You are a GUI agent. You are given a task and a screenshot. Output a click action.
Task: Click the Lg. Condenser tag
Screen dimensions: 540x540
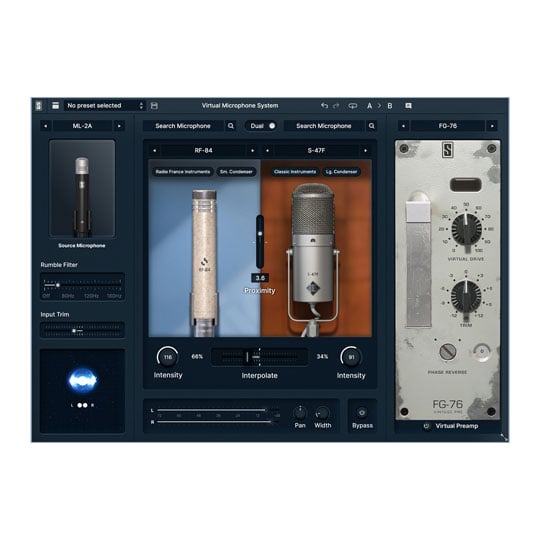pyautogui.click(x=341, y=172)
